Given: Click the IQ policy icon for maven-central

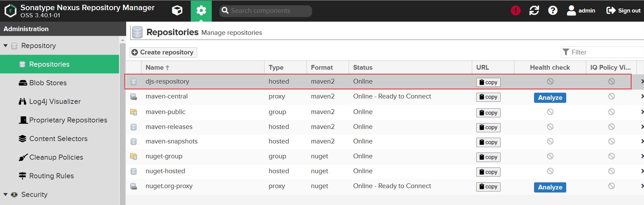Looking at the screenshot, I should [x=611, y=96].
